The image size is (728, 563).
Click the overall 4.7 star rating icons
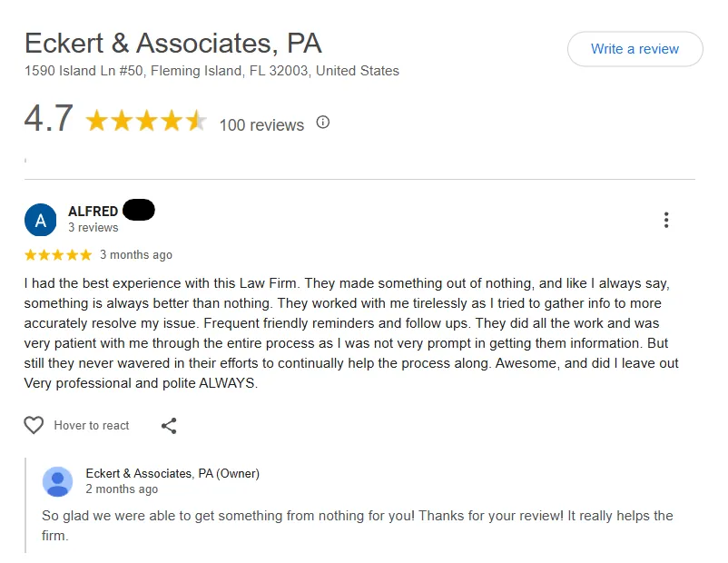146,122
